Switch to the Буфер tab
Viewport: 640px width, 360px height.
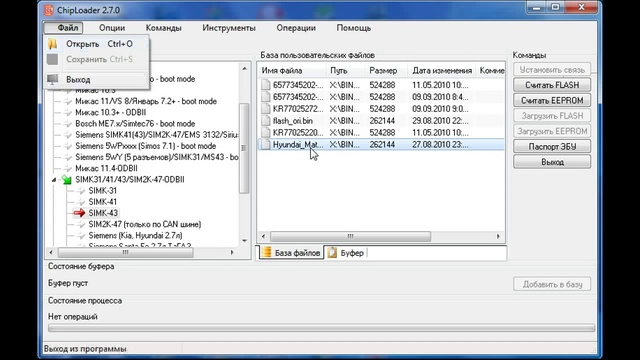346,253
